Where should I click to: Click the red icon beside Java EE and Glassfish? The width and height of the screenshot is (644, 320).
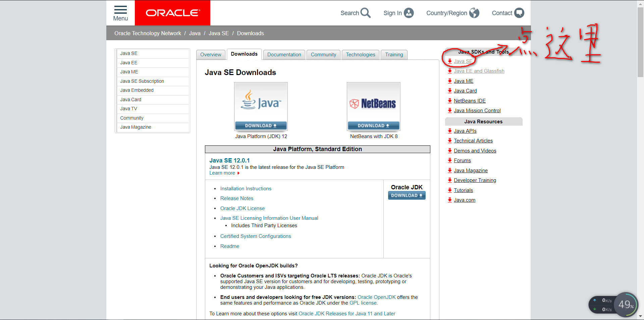(x=450, y=71)
